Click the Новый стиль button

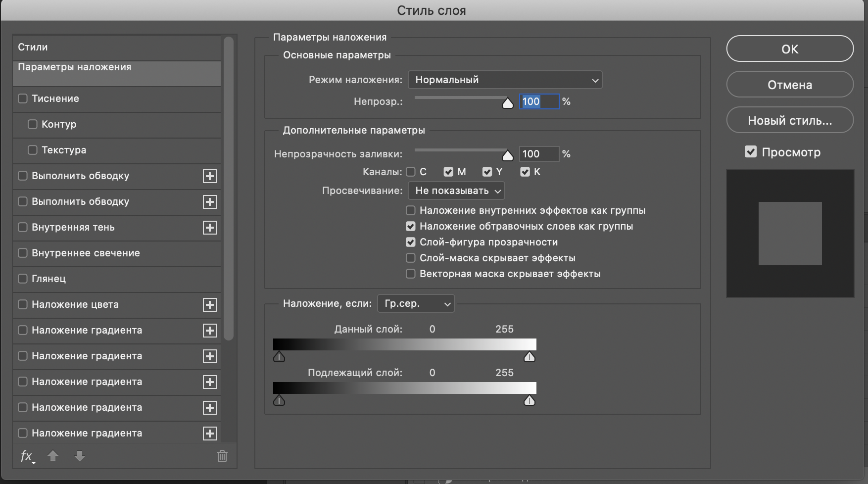click(x=789, y=120)
